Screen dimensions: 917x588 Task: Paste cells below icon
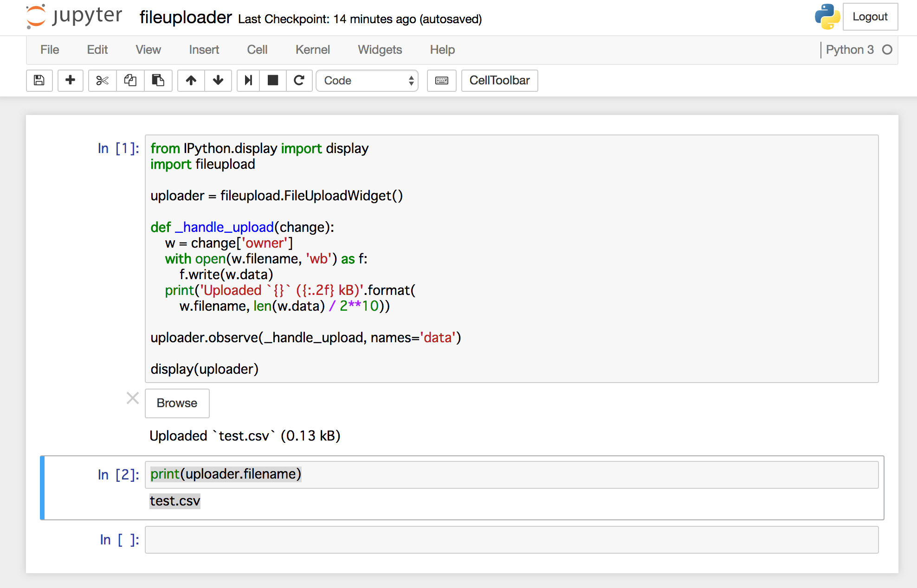(x=158, y=81)
